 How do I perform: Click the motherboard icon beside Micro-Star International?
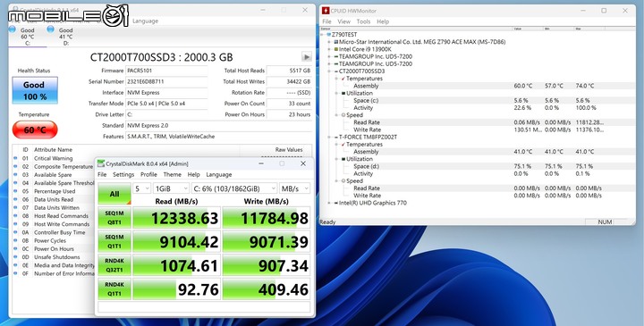(336, 42)
